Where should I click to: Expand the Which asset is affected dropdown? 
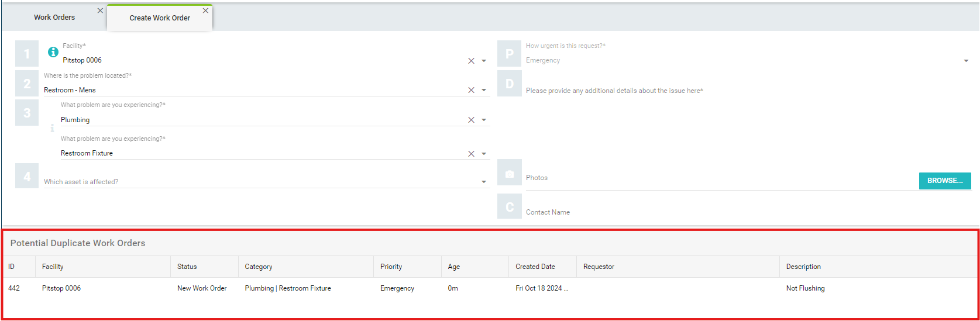pyautogui.click(x=484, y=182)
